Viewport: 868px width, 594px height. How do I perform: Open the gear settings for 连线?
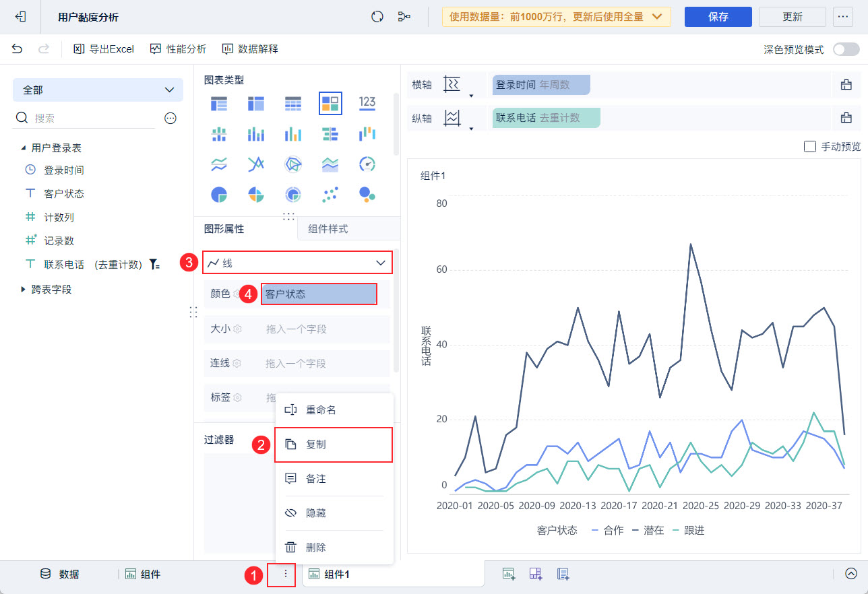[x=237, y=364]
